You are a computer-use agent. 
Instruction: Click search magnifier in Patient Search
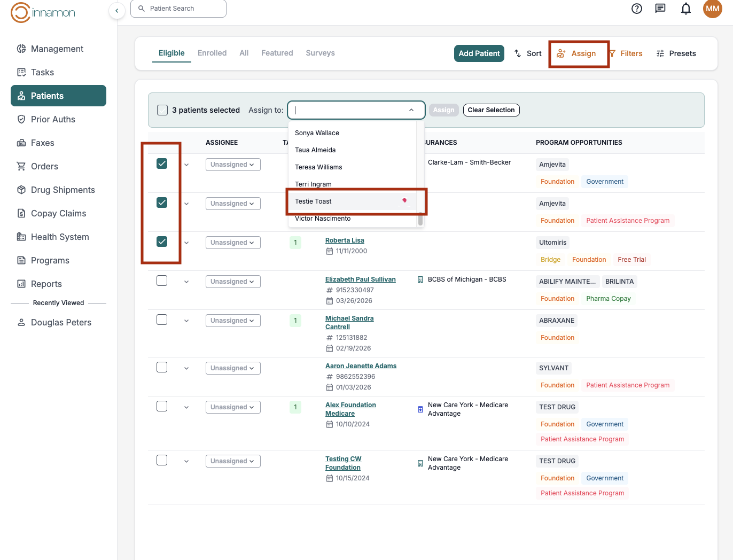142,9
